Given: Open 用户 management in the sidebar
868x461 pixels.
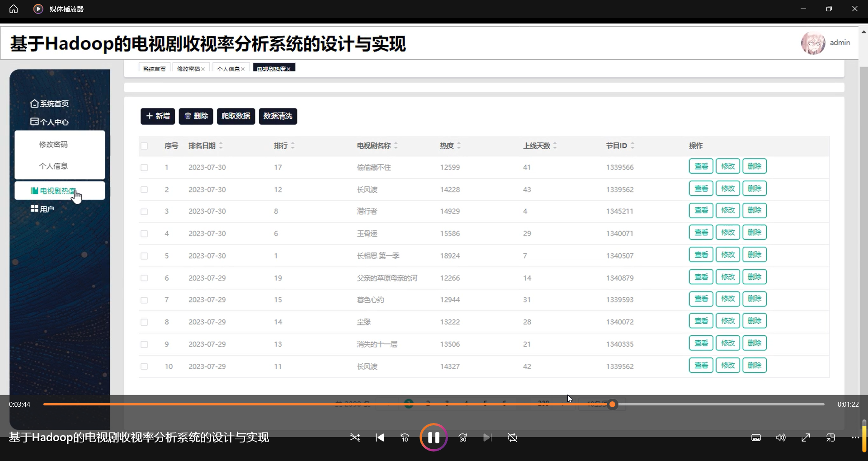Looking at the screenshot, I should pyautogui.click(x=42, y=209).
